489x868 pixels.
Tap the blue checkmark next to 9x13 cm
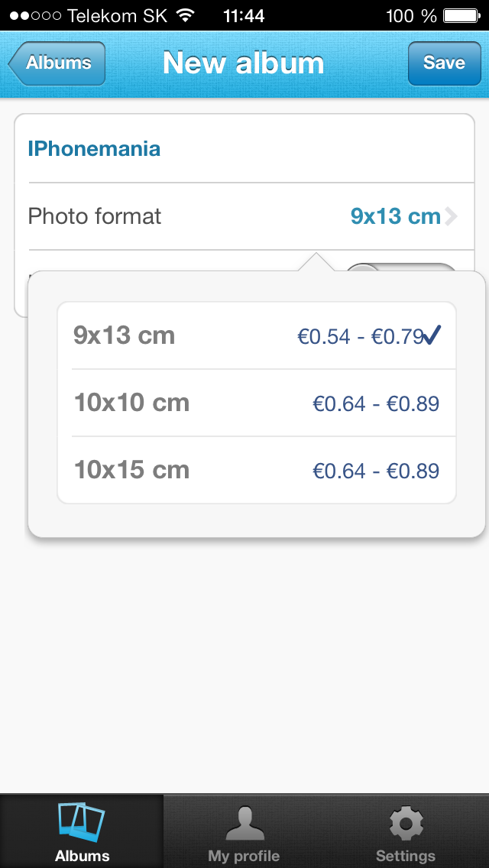coord(432,335)
